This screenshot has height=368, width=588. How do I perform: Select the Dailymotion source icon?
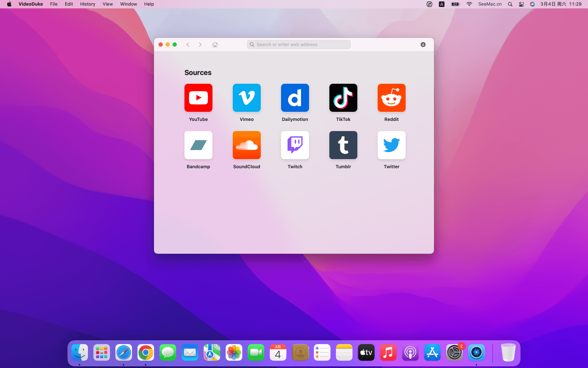click(x=295, y=98)
